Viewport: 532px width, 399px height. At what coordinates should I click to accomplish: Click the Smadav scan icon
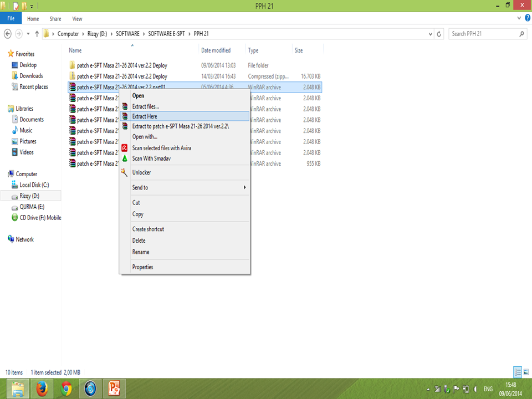(x=125, y=158)
